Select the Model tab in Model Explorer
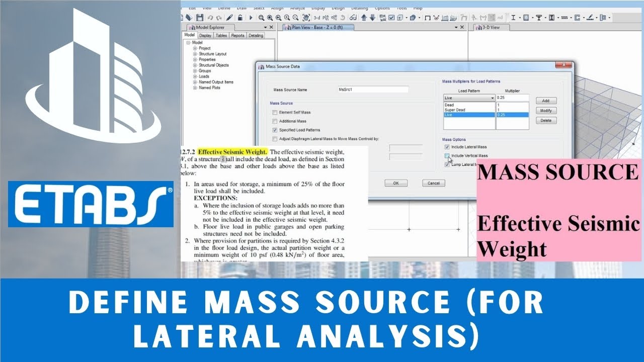644x362 pixels. [189, 35]
